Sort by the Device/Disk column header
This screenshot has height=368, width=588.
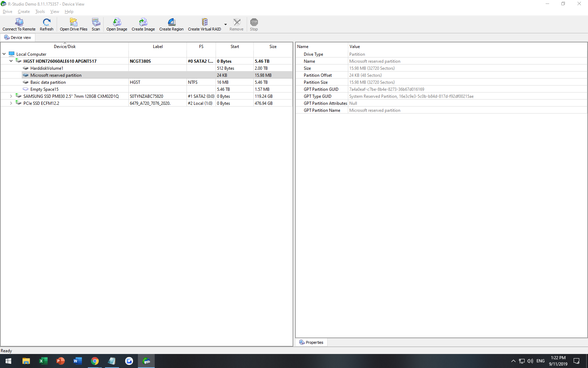65,47
